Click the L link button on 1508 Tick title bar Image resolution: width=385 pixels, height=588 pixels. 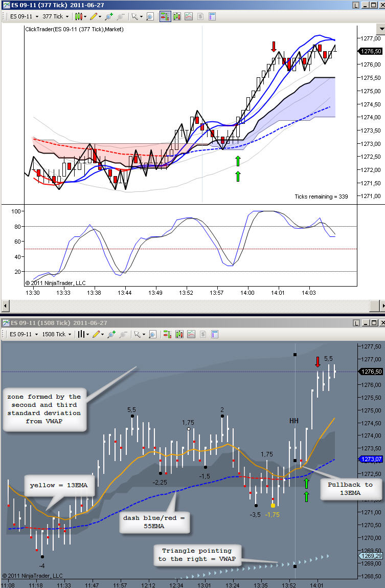coord(356,322)
